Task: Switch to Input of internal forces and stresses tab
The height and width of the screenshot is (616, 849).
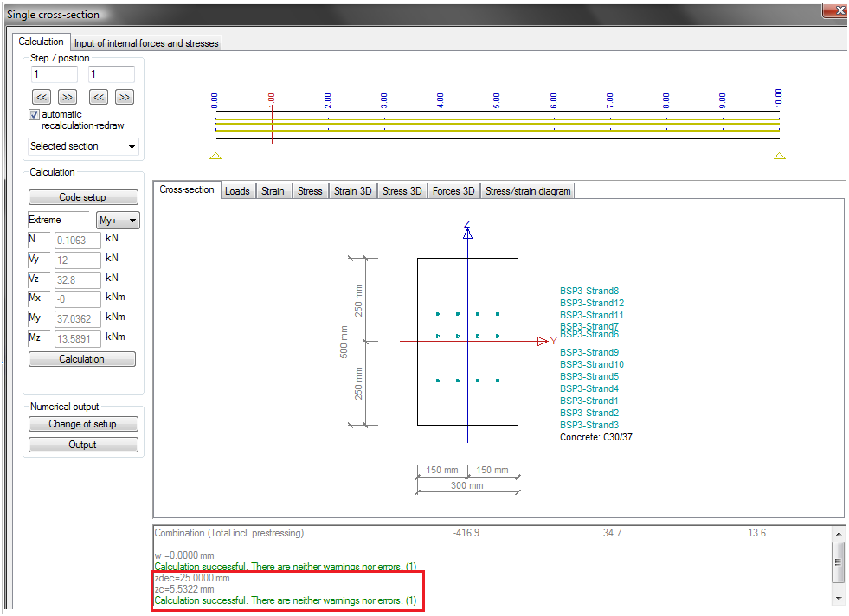Action: coord(146,42)
